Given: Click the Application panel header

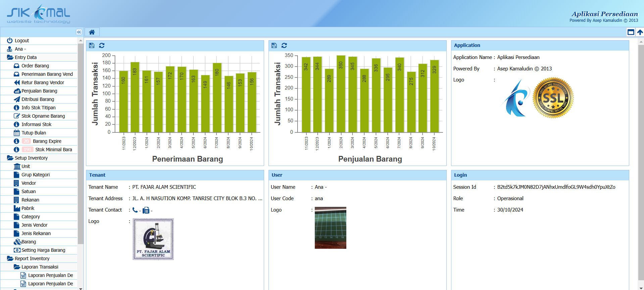Looking at the screenshot, I should click(x=540, y=45).
